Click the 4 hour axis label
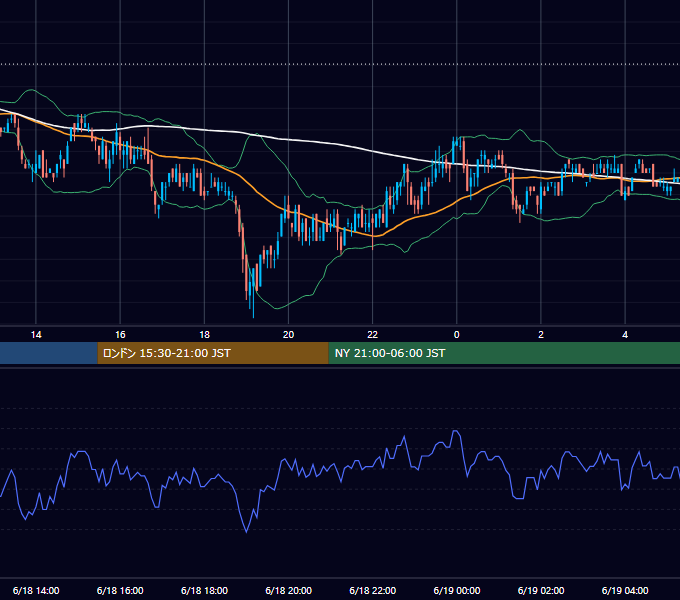Image resolution: width=680 pixels, height=600 pixels. pyautogui.click(x=625, y=335)
